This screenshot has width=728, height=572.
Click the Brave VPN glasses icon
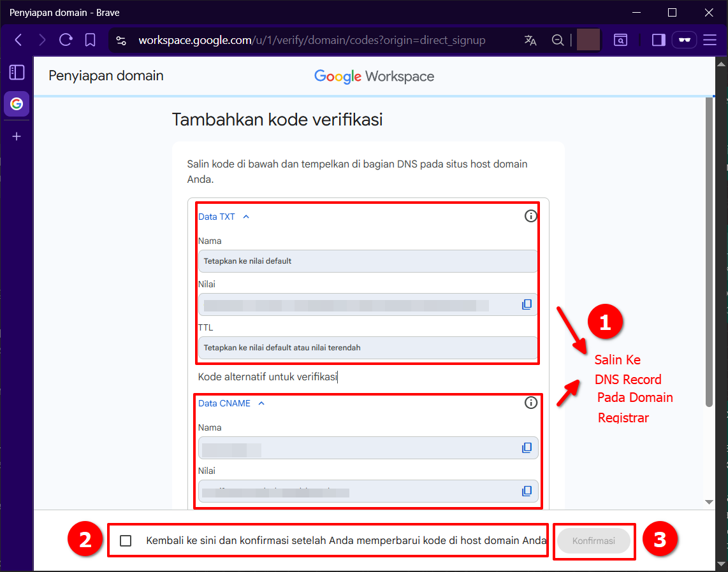click(x=685, y=40)
